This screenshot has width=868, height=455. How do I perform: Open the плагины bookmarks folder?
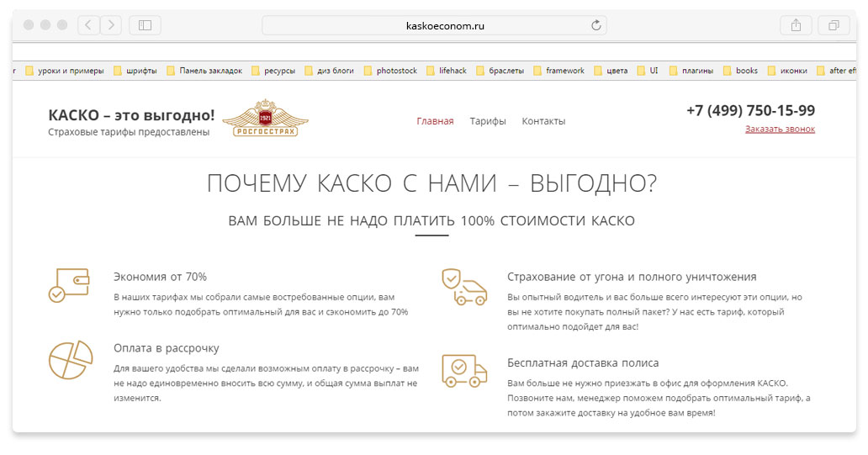691,71
